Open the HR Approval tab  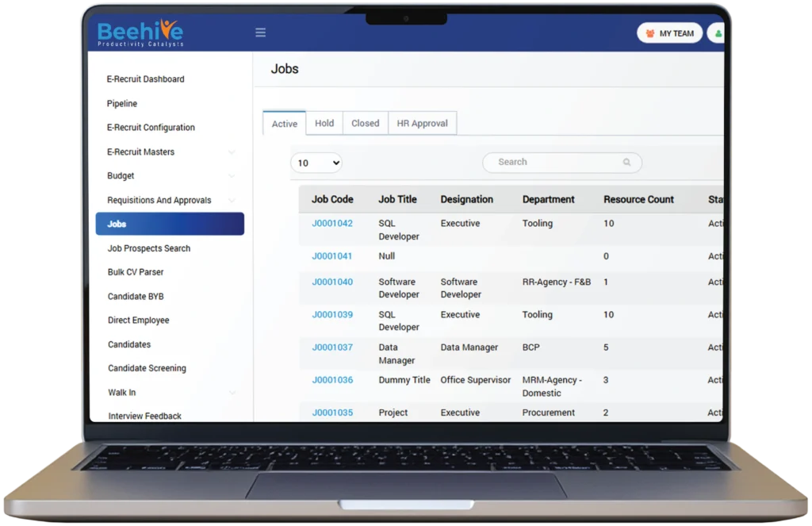click(x=422, y=123)
